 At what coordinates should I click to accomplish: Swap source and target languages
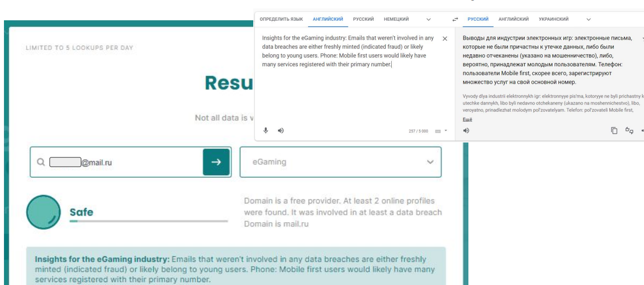tap(455, 19)
